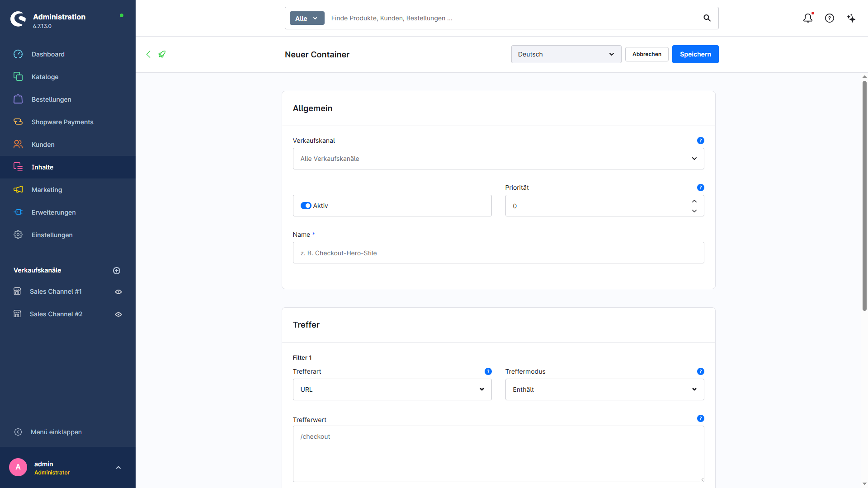Click the global search input field
868x488 pixels.
tap(513, 18)
